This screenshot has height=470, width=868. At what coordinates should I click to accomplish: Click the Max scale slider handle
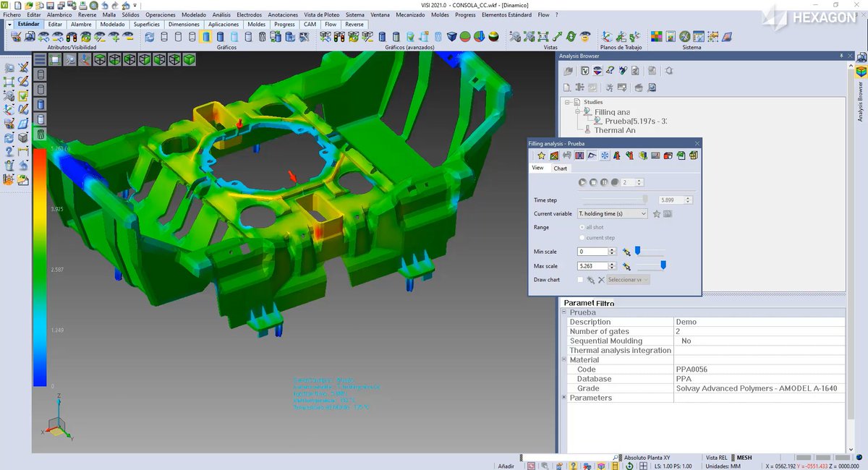[664, 263]
